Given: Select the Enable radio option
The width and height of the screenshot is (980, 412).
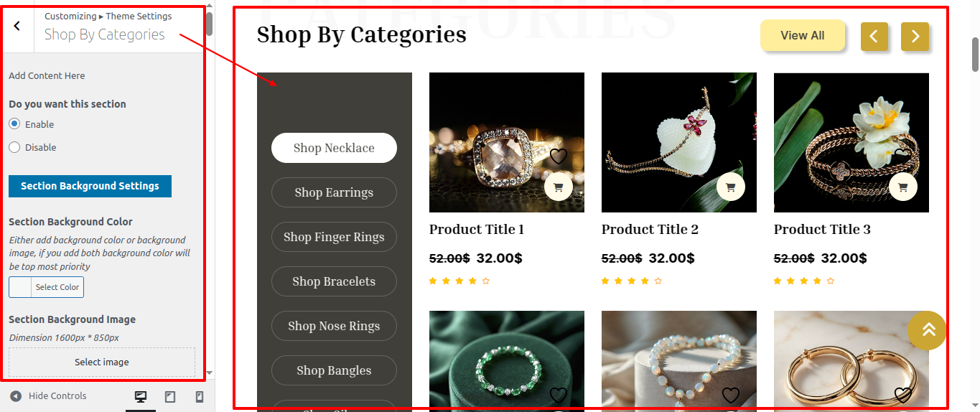Looking at the screenshot, I should (14, 124).
